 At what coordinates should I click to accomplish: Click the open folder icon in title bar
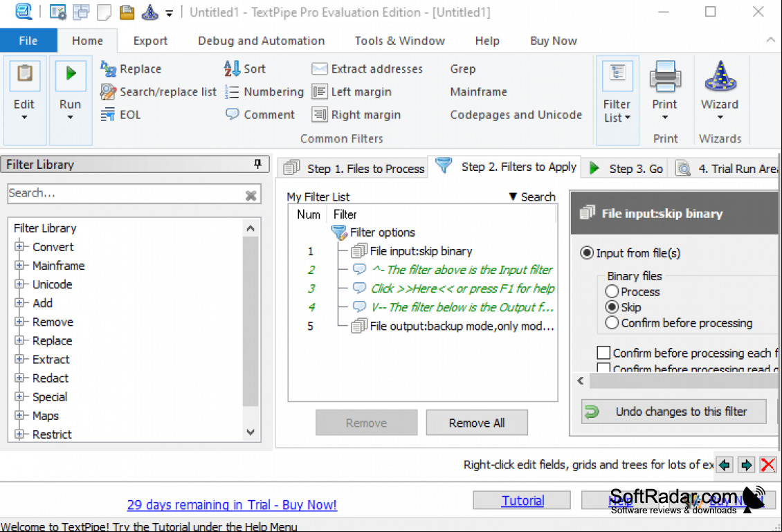point(127,12)
